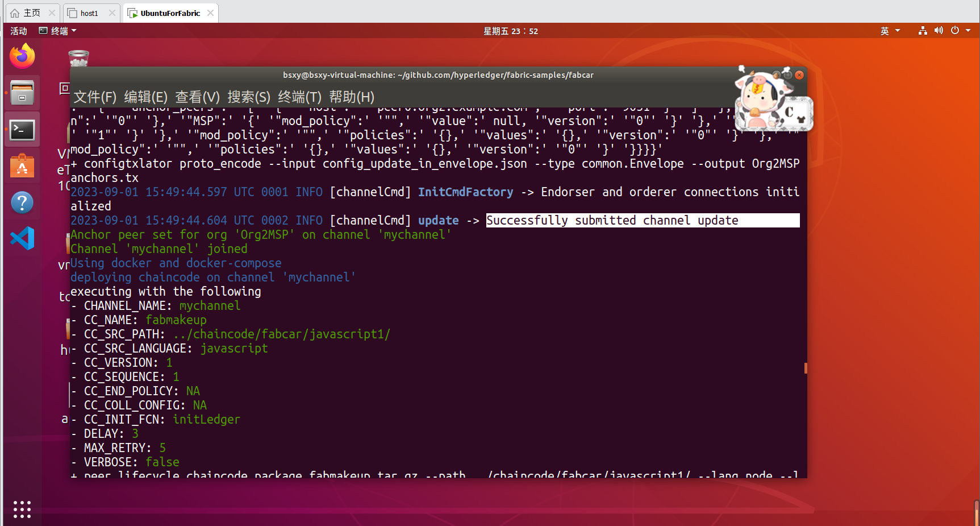Close the host1 tab
The image size is (980, 526).
(112, 13)
